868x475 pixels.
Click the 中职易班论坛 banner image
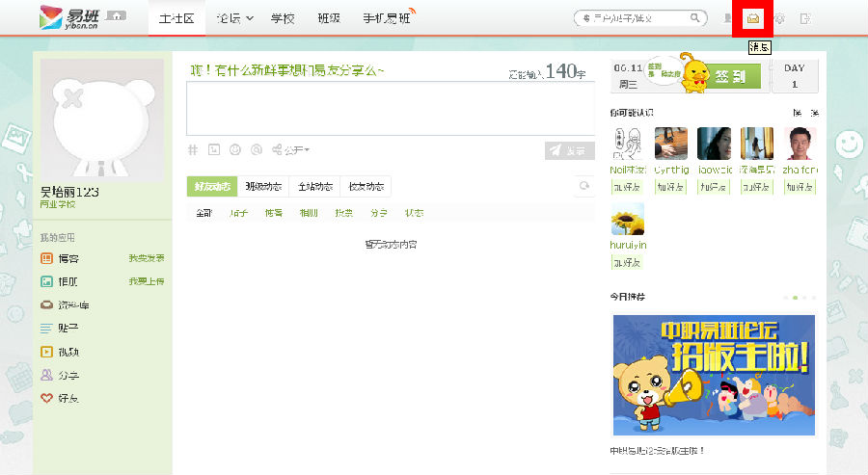coord(714,375)
